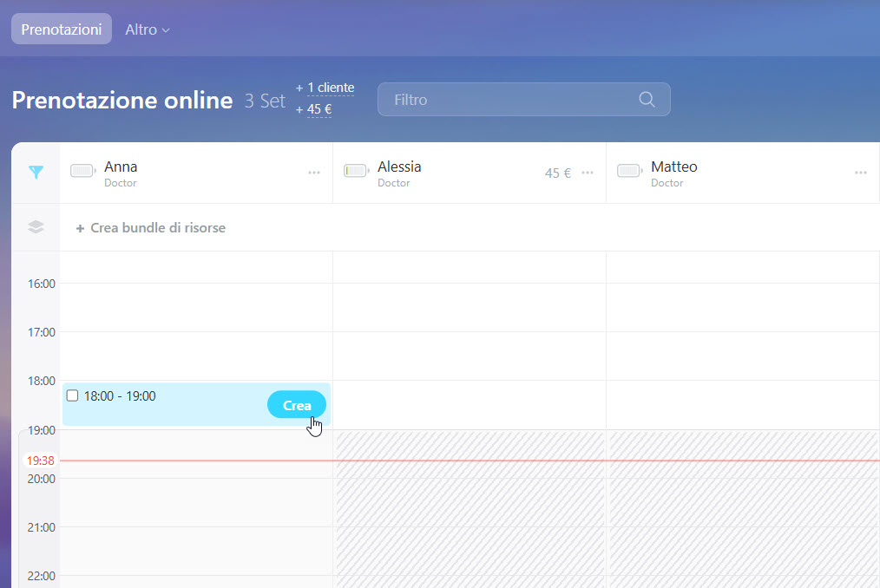
Task: Click the funnel filter icon
Action: pos(36,173)
